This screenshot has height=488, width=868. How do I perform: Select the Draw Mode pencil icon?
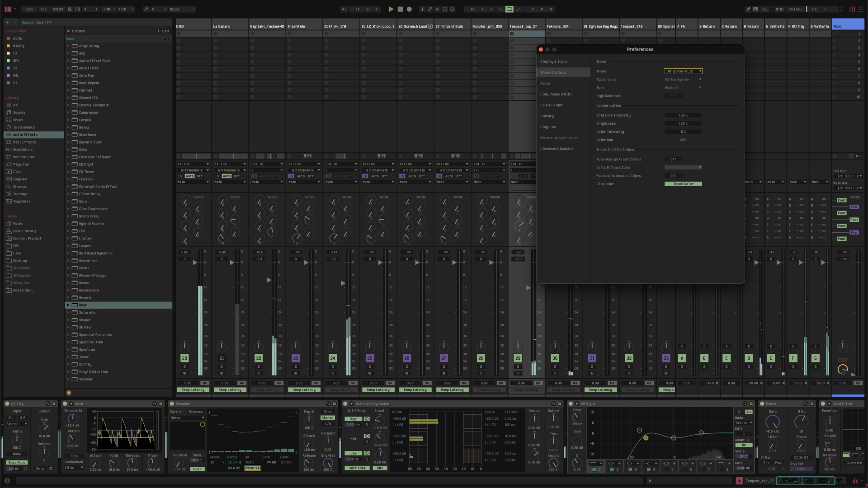(748, 9)
